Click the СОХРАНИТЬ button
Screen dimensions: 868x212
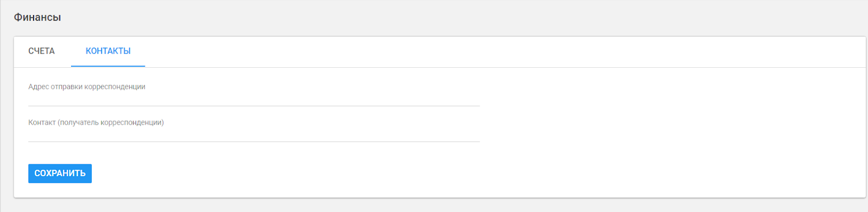pyautogui.click(x=60, y=174)
